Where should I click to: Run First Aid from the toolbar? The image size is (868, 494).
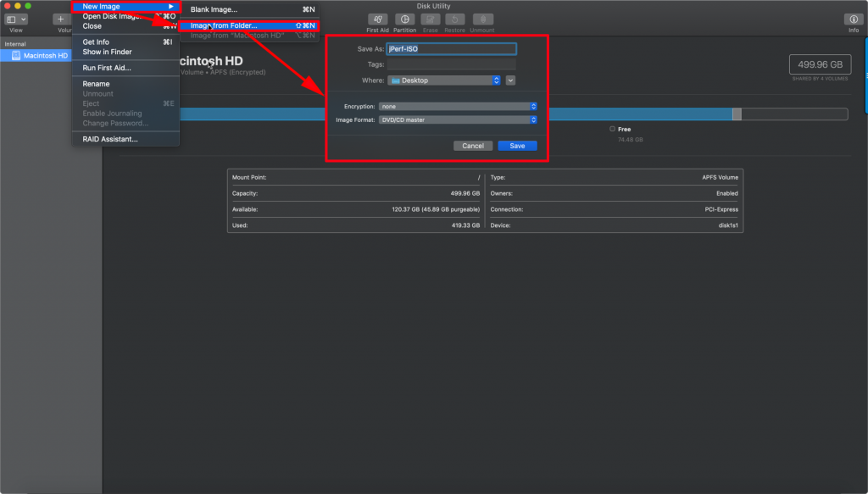(x=378, y=20)
